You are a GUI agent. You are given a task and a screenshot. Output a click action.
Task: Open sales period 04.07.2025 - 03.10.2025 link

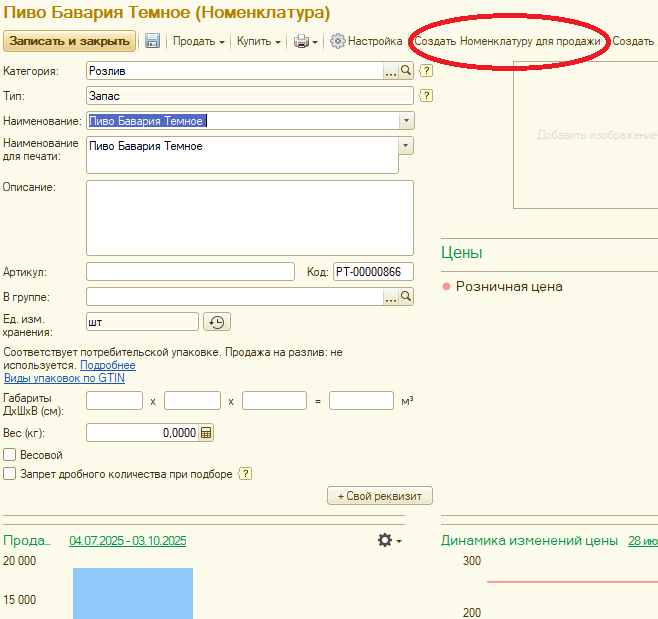128,541
